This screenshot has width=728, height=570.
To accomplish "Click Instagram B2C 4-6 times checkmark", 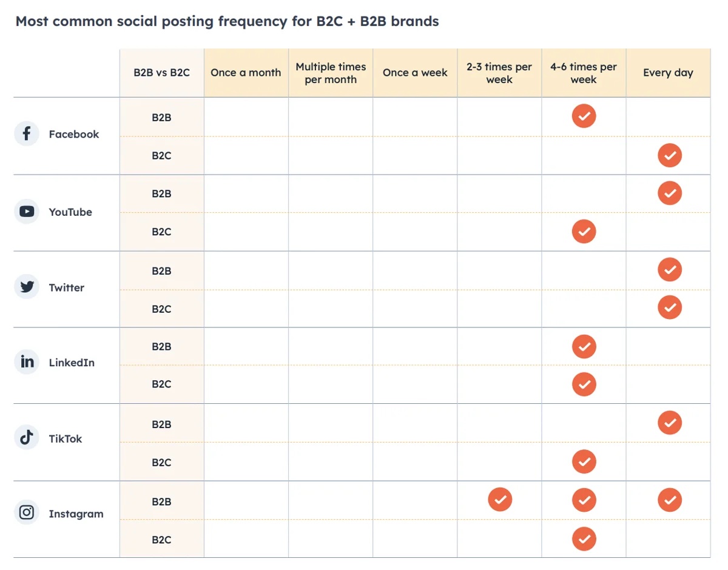I will point(584,538).
